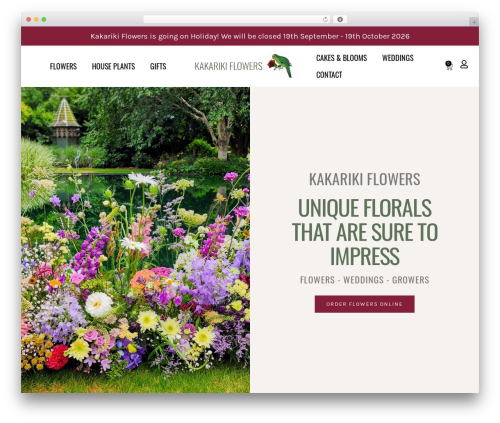Go to the Contact page

tap(329, 75)
